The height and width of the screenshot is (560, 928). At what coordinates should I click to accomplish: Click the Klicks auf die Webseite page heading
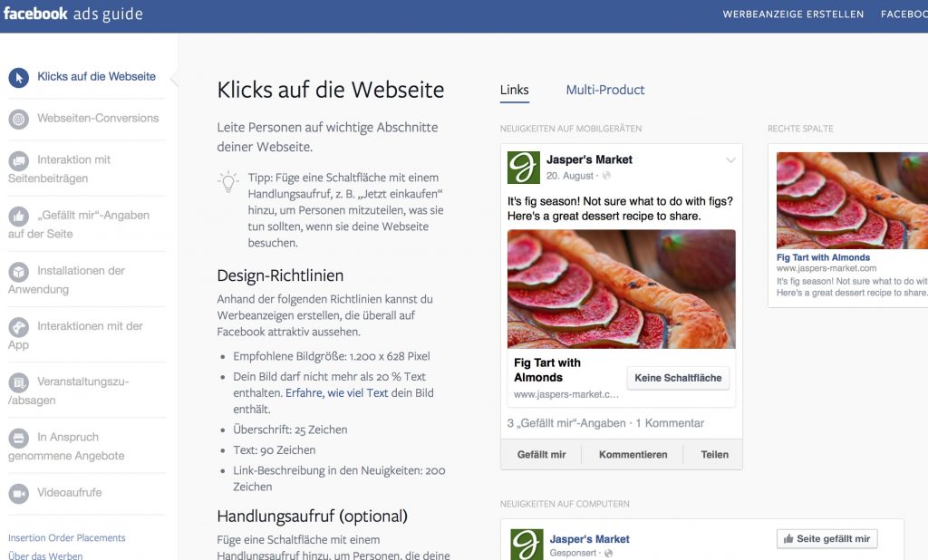[331, 90]
